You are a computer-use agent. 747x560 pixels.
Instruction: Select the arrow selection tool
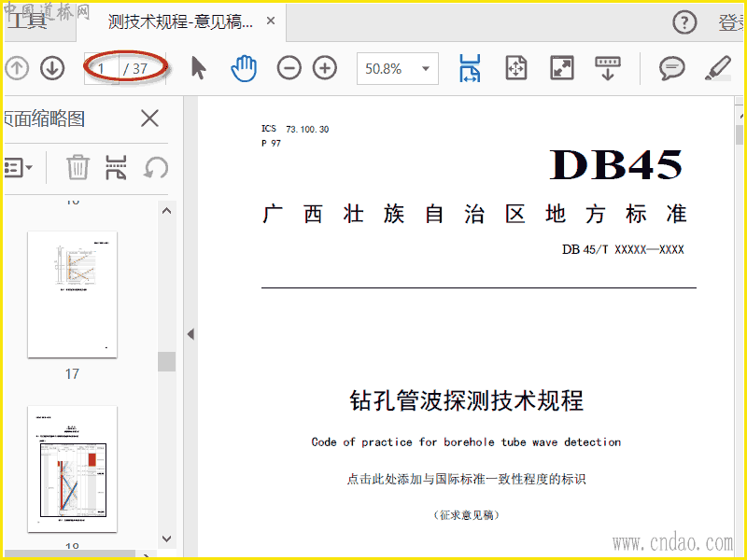(199, 68)
